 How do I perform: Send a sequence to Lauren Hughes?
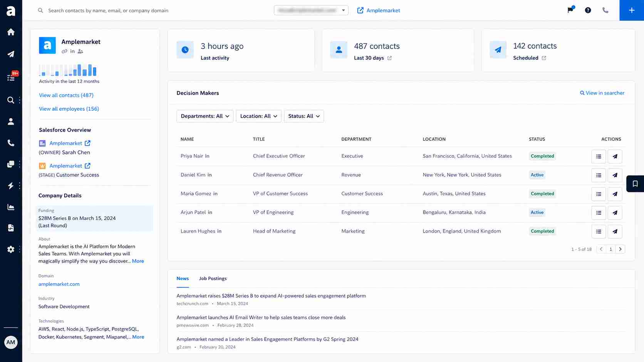pyautogui.click(x=615, y=231)
